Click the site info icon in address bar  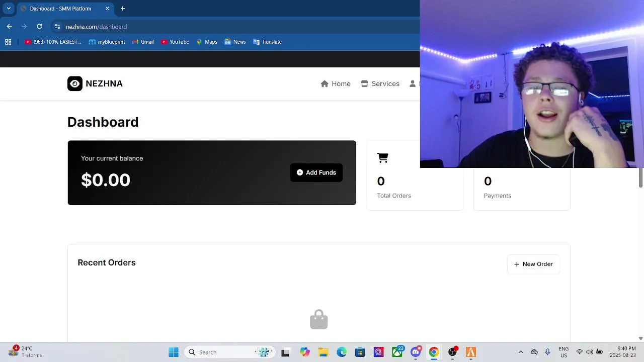[57, 27]
